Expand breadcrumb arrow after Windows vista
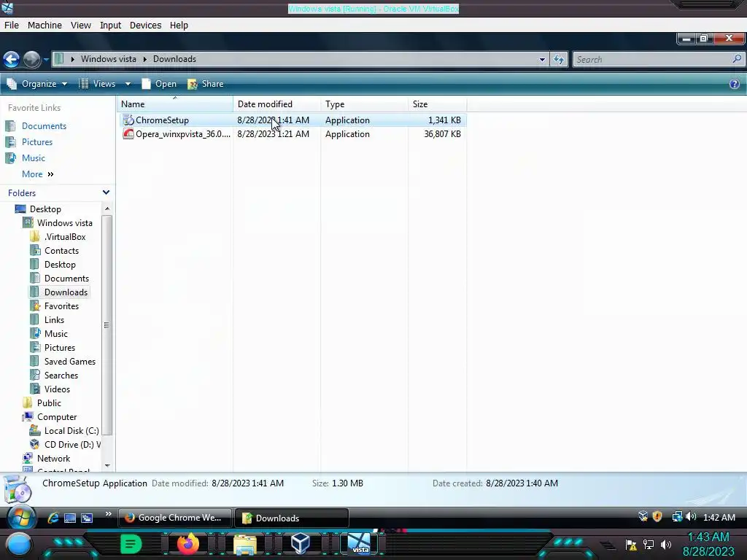 coord(145,59)
